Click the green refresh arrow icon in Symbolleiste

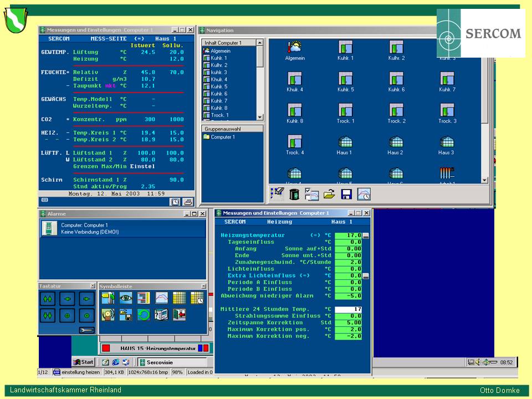(144, 315)
